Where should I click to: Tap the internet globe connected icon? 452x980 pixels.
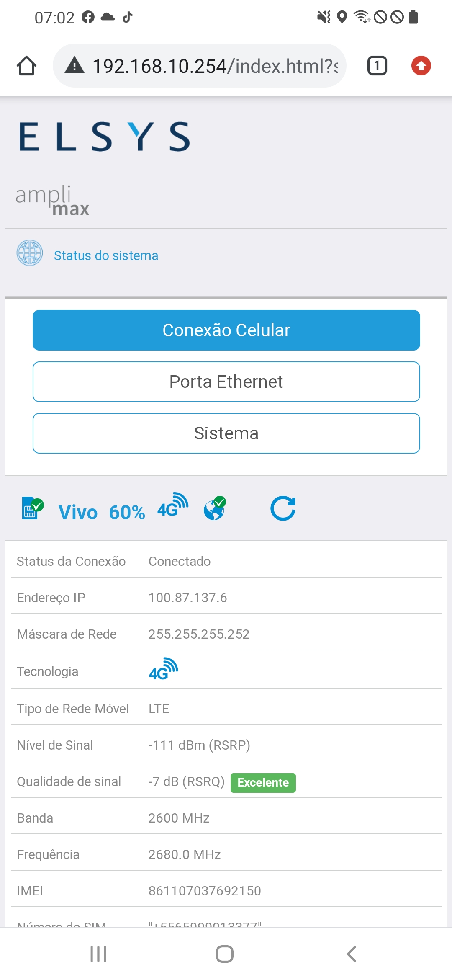coord(215,508)
